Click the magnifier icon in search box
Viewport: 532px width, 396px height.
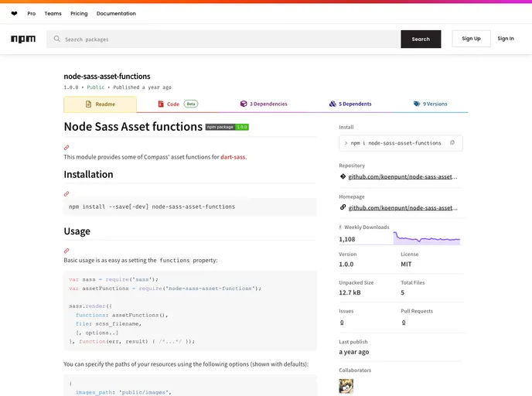click(57, 39)
